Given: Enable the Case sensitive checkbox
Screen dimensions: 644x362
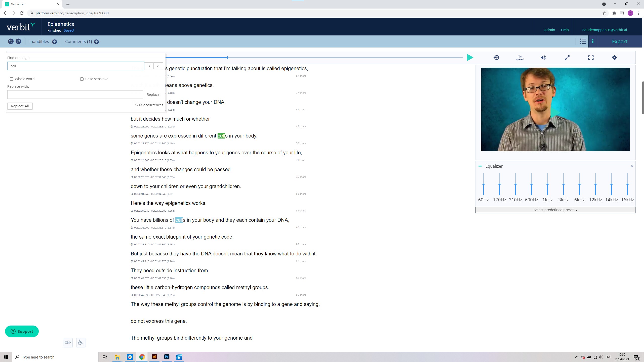Looking at the screenshot, I should pyautogui.click(x=82, y=79).
